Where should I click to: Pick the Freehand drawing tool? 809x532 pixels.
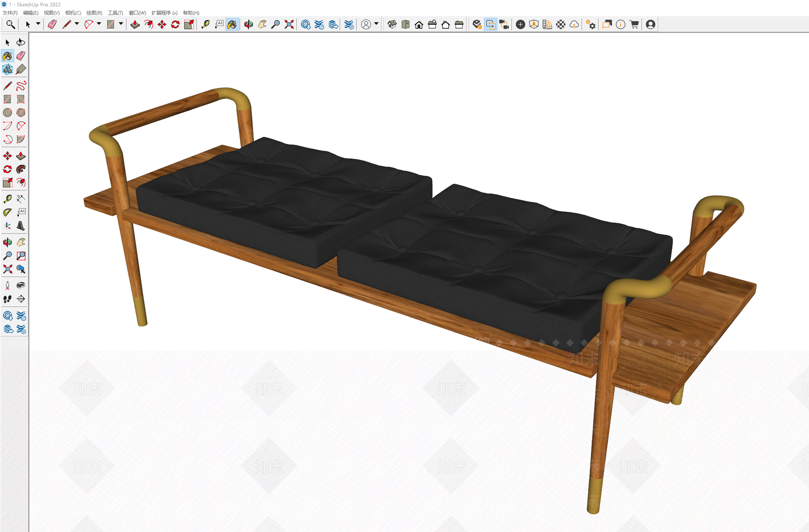(x=21, y=86)
